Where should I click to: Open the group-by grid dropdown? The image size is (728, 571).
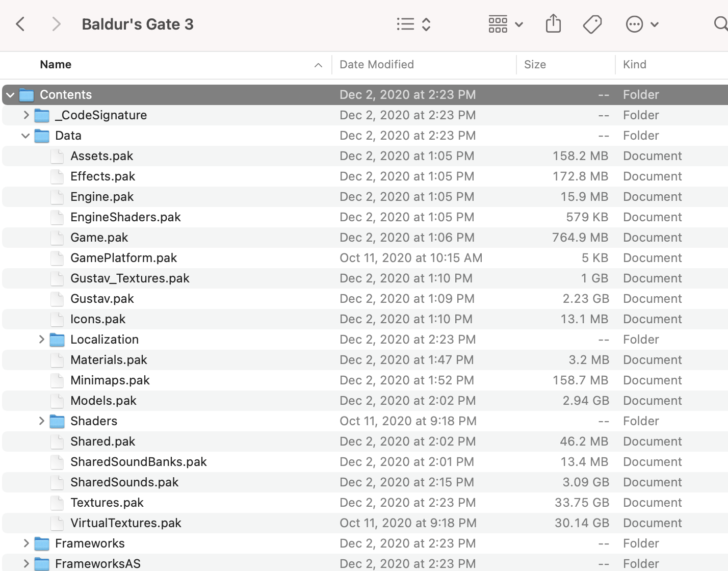505,24
